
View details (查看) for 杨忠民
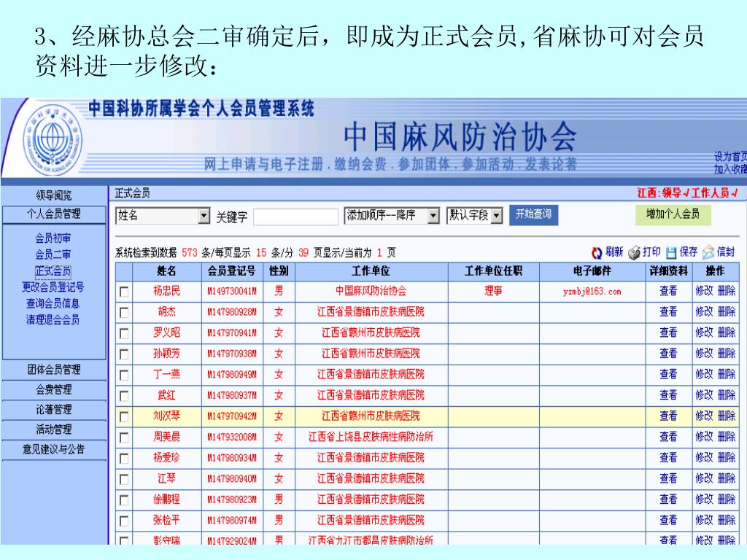coord(668,291)
